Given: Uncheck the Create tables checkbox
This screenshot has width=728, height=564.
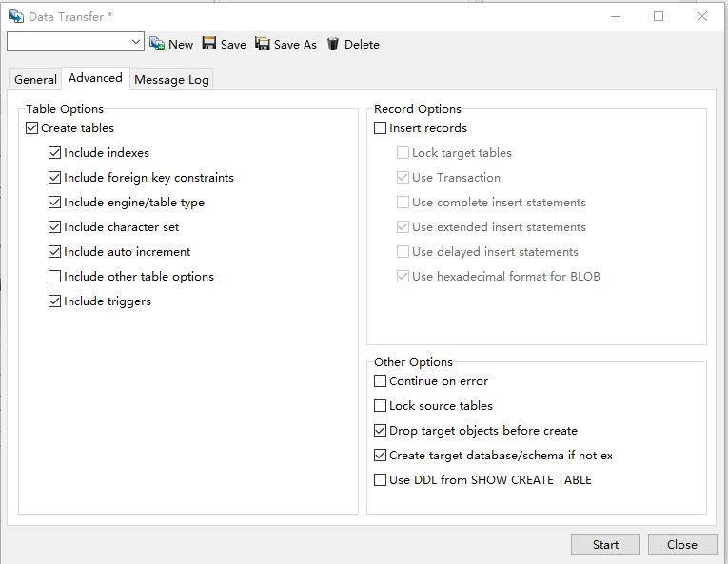Looking at the screenshot, I should point(31,128).
